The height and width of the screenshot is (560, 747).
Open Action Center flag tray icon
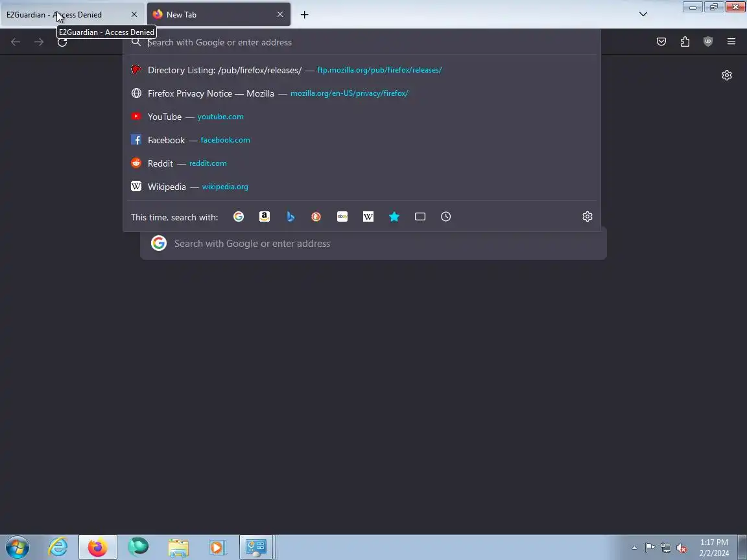click(650, 548)
